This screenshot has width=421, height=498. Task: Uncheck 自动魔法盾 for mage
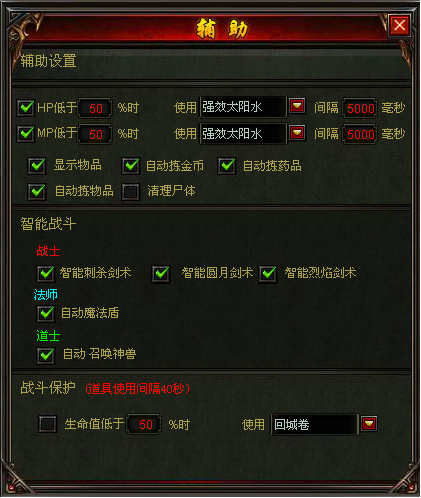pos(46,314)
